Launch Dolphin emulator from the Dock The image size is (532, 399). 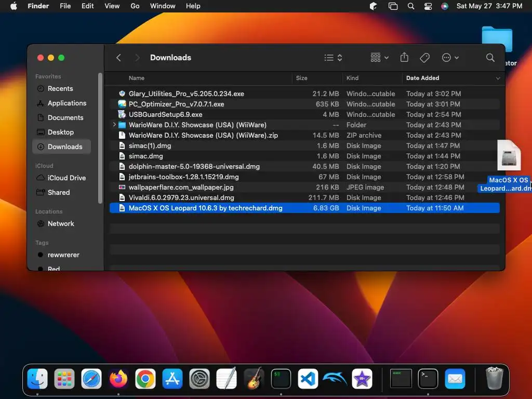pyautogui.click(x=335, y=379)
